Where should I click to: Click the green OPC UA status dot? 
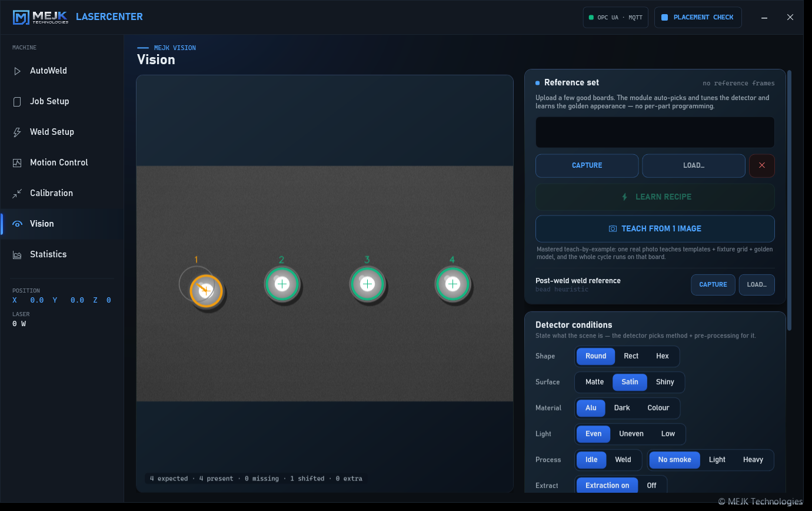[591, 18]
